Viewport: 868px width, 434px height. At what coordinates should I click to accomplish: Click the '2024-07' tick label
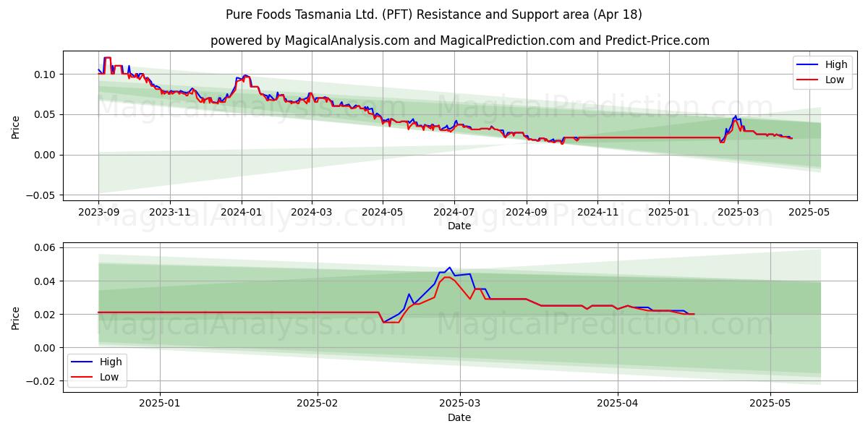[x=454, y=212]
